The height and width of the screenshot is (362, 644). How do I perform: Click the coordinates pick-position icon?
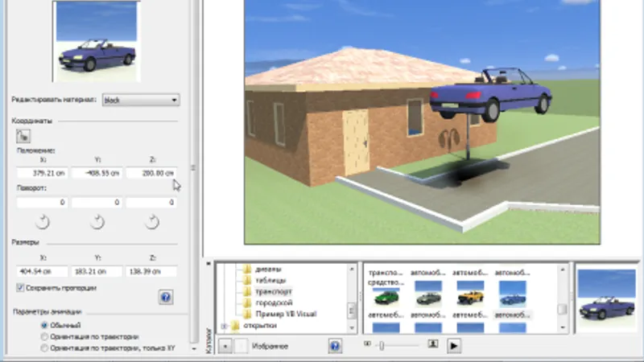pos(23,136)
